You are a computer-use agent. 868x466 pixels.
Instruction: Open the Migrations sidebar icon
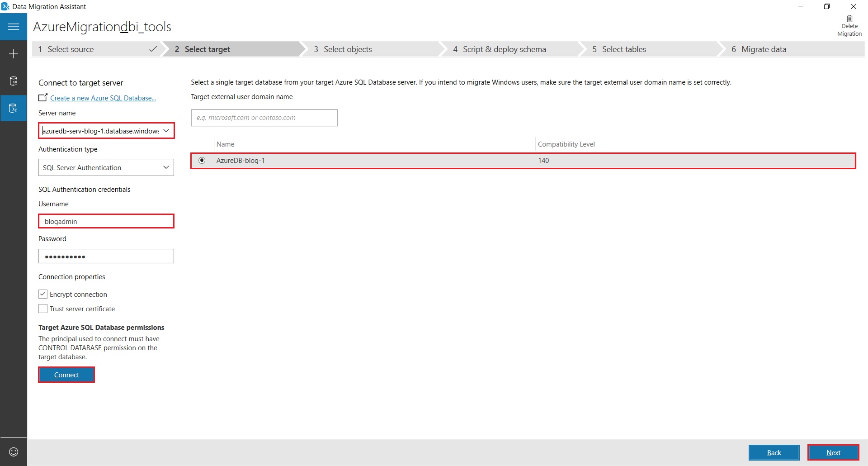click(x=14, y=108)
